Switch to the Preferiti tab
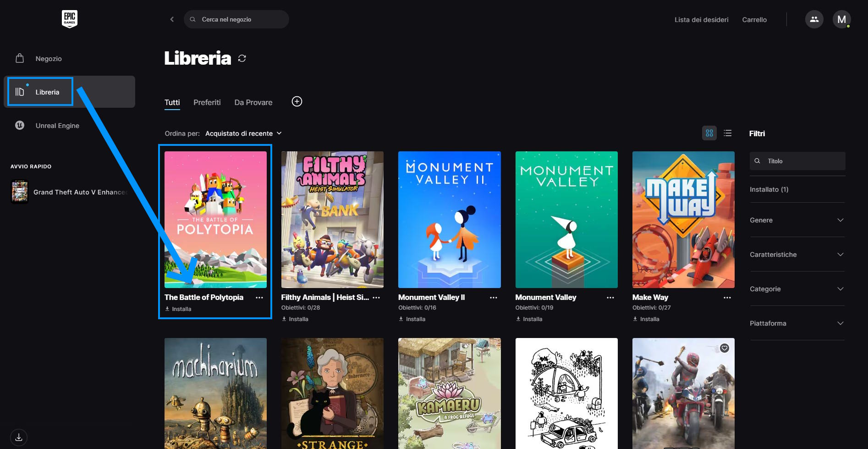Screen dimensions: 868x449 pyautogui.click(x=207, y=102)
